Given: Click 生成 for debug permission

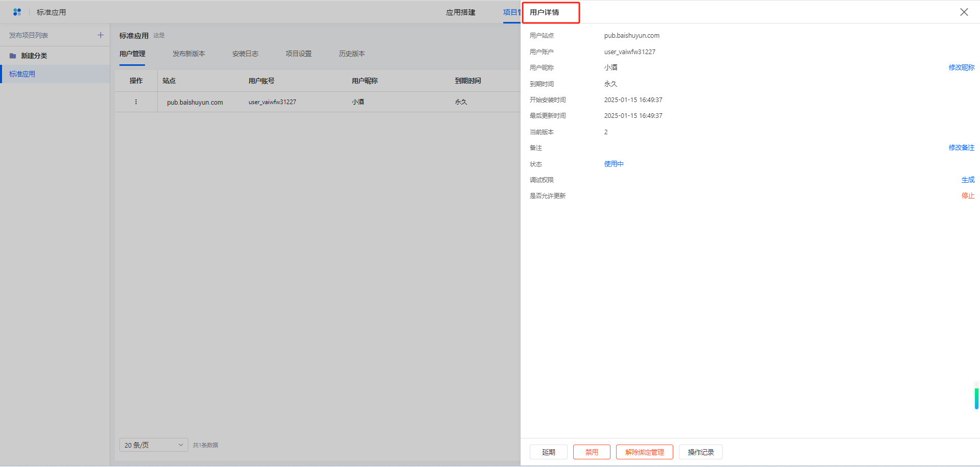Looking at the screenshot, I should pos(968,180).
